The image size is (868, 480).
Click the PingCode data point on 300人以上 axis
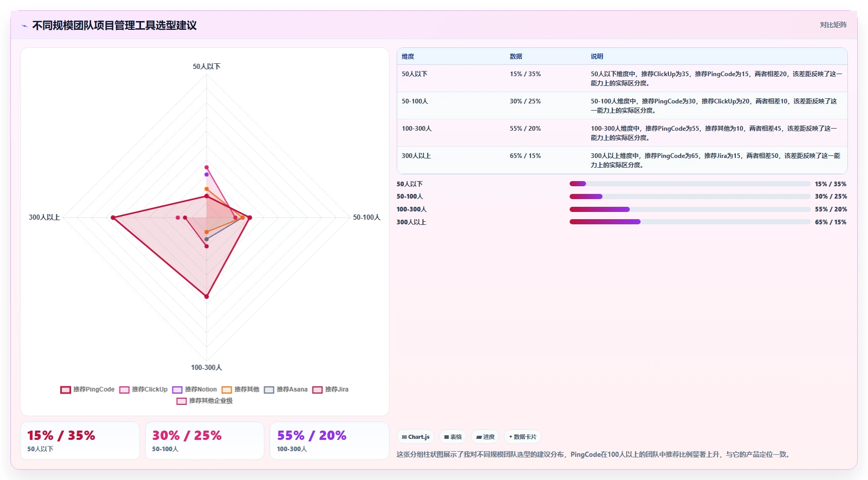click(113, 218)
